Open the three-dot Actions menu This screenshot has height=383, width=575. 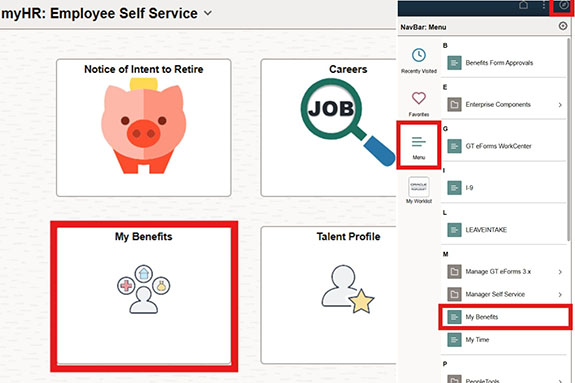click(543, 5)
